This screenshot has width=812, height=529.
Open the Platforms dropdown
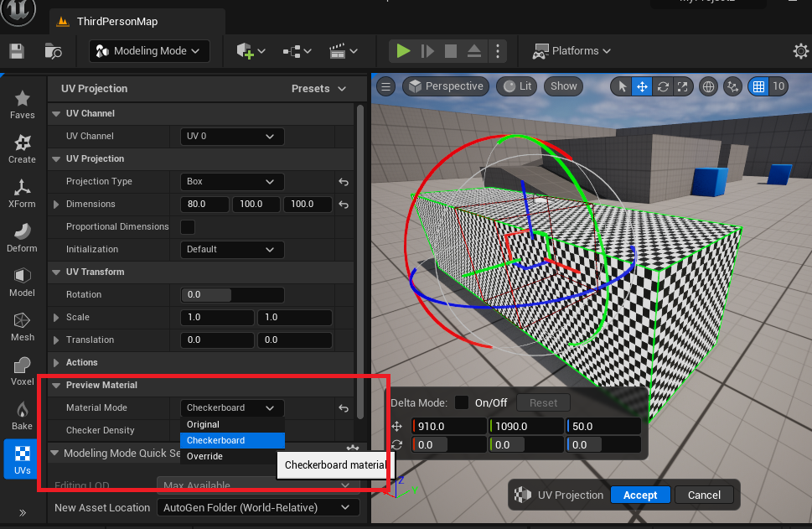click(572, 51)
